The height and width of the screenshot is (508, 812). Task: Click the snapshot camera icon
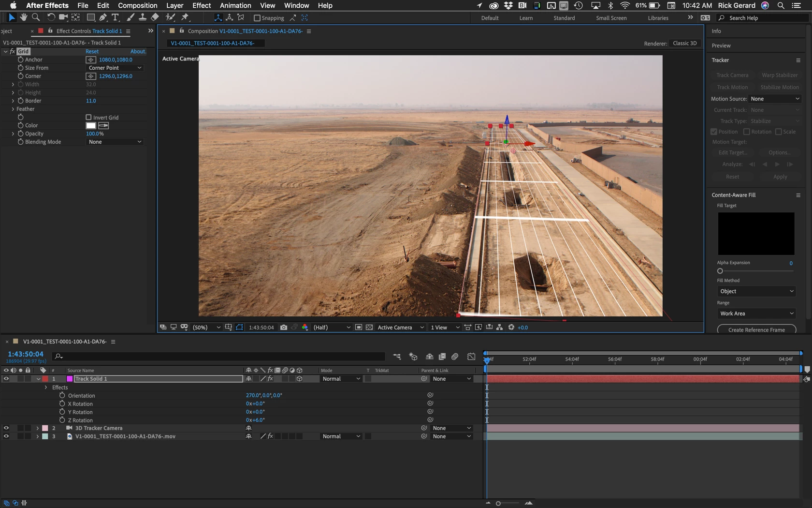[284, 328]
